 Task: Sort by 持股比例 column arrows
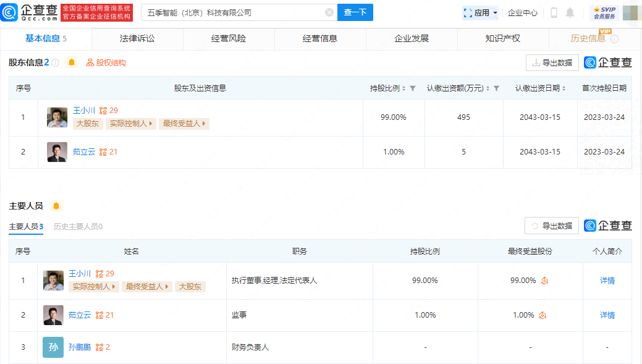click(403, 88)
